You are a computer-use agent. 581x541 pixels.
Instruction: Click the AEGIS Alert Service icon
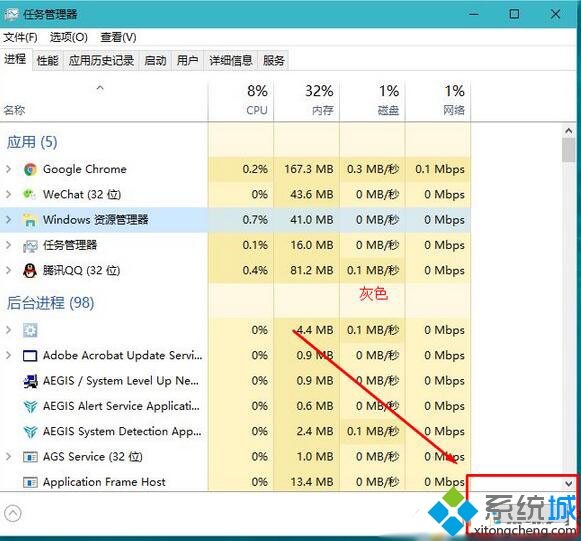click(30, 406)
